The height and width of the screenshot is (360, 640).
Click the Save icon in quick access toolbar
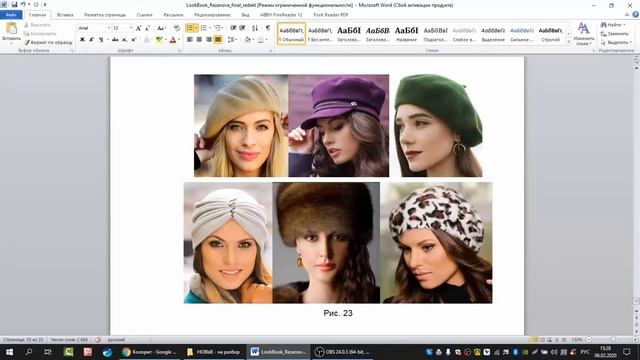(x=14, y=4)
